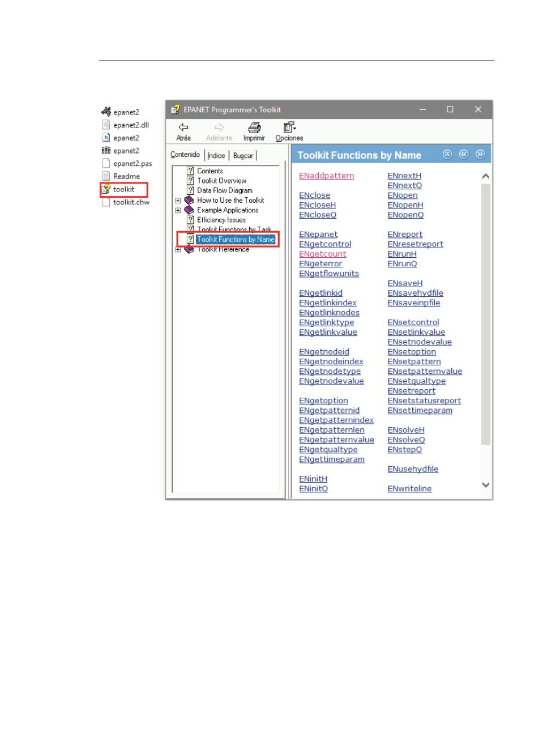Expand the Example Applications node
Viewport: 560px width, 741px height.
[178, 210]
